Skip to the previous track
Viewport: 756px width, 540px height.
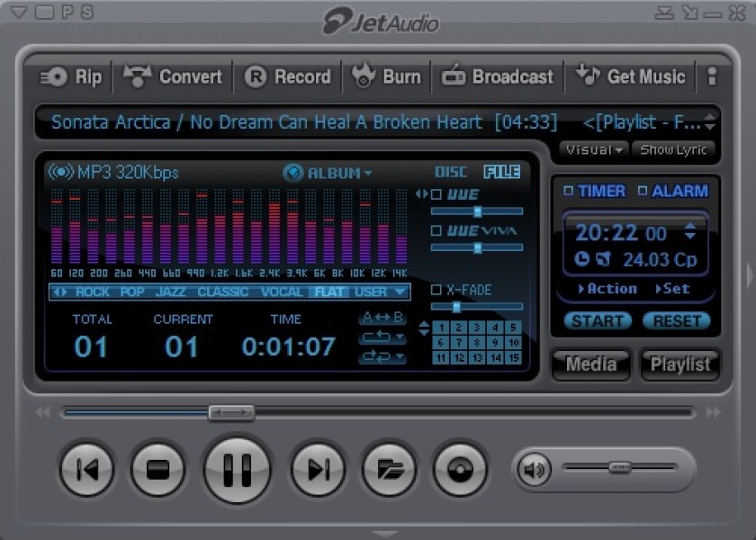[87, 469]
